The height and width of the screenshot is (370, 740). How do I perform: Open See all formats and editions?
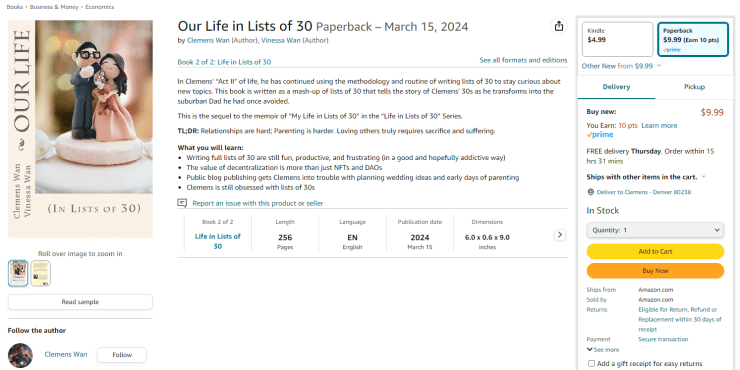[x=523, y=60]
